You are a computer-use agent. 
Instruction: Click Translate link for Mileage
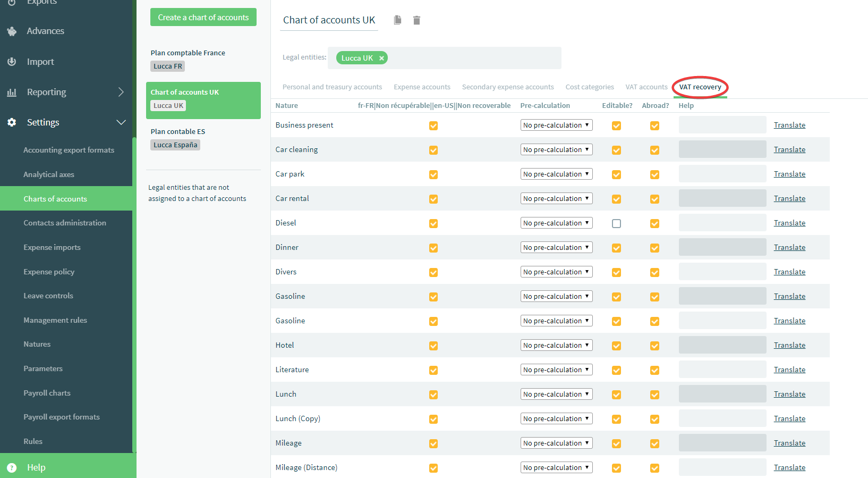point(789,443)
